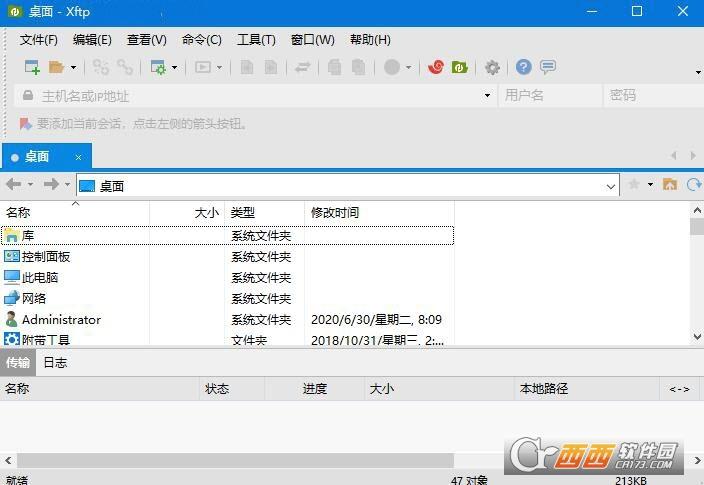Click the 用户名 username field
704x485 pixels.
pyautogui.click(x=550, y=95)
